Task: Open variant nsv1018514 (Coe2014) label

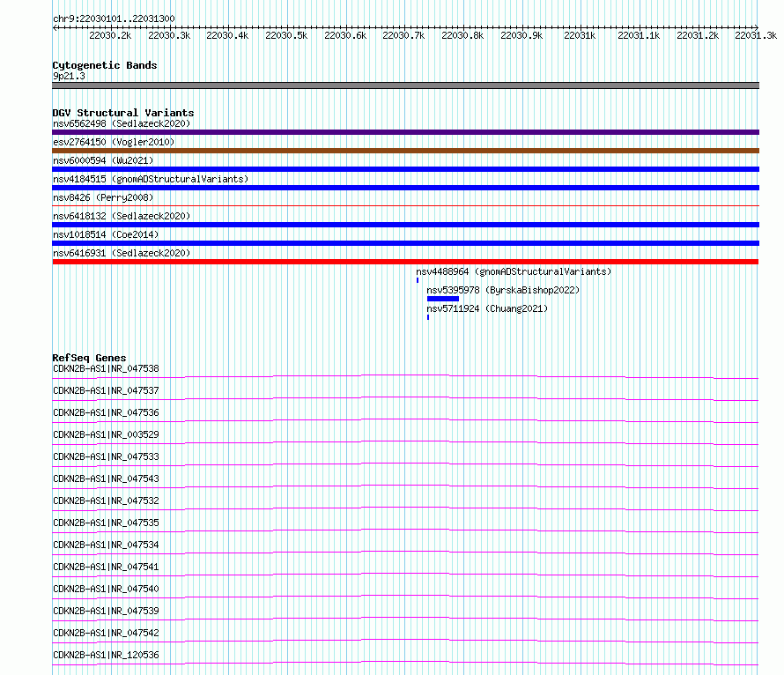Action: coord(106,234)
